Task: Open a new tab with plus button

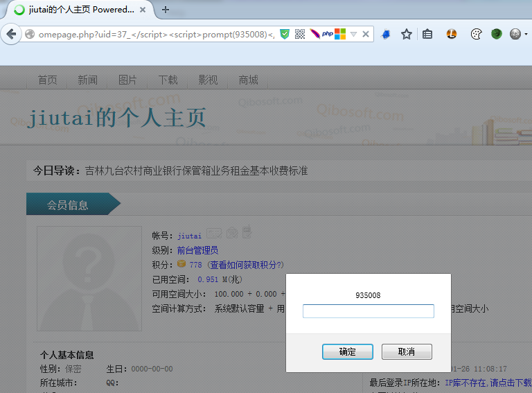Action: [166, 10]
